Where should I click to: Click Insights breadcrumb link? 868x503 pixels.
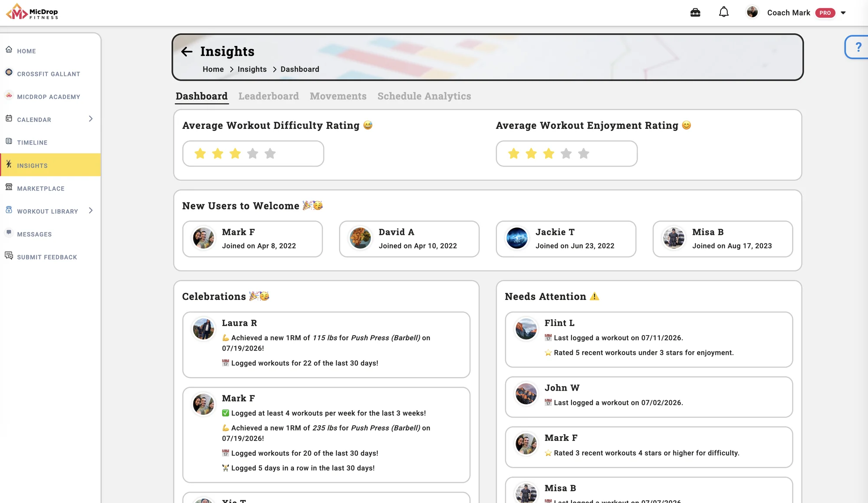tap(252, 69)
